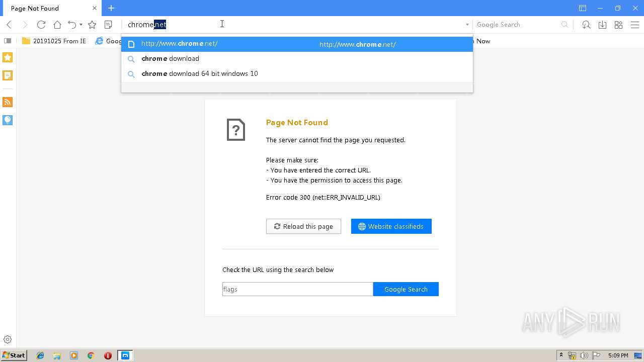The image size is (644, 362).
Task: Open the night mode/snap tool icon
Action: 586,25
